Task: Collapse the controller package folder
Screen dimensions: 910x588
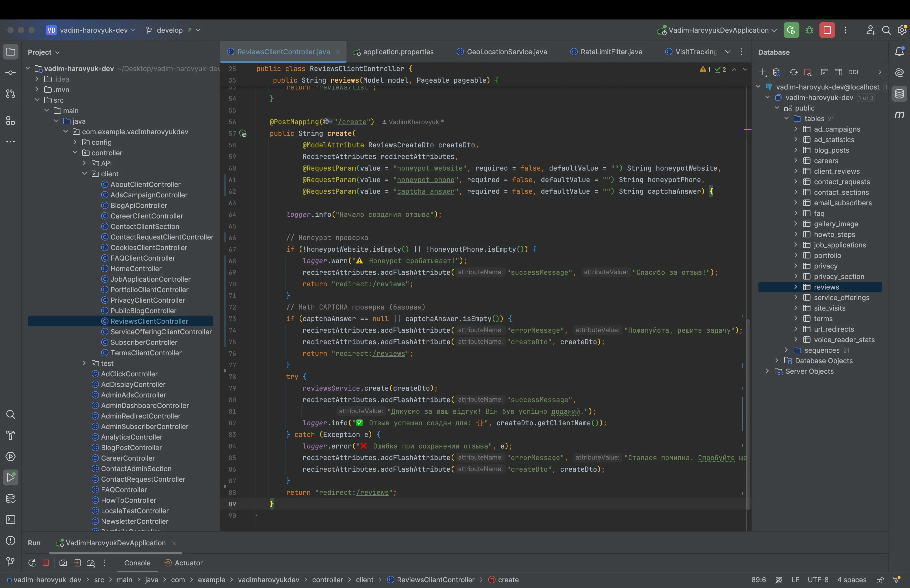Action: [75, 153]
